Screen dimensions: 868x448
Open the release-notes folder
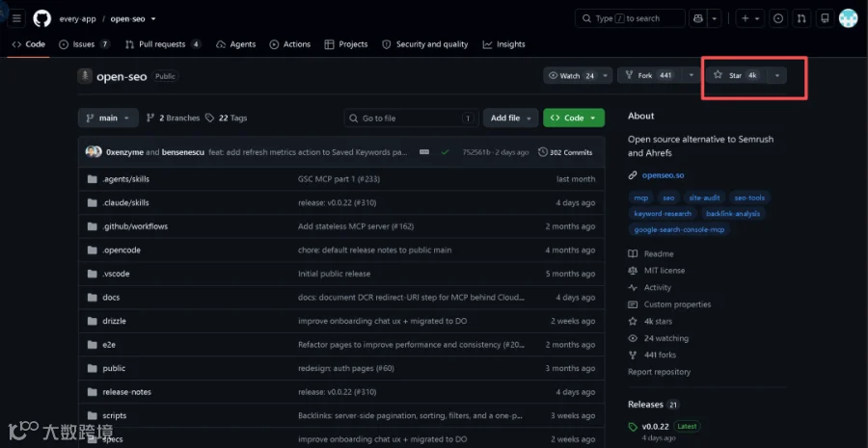click(126, 392)
